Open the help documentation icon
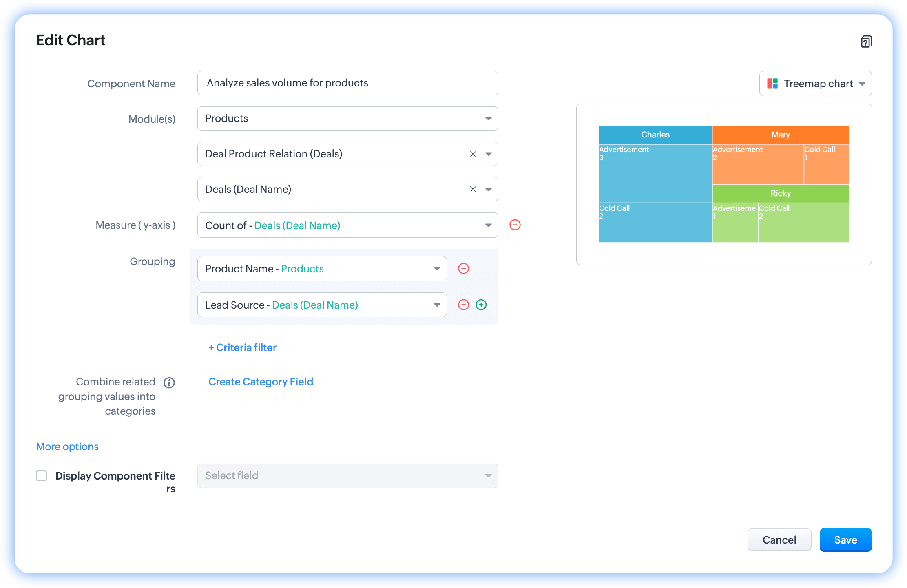The image size is (907, 588). 866,42
